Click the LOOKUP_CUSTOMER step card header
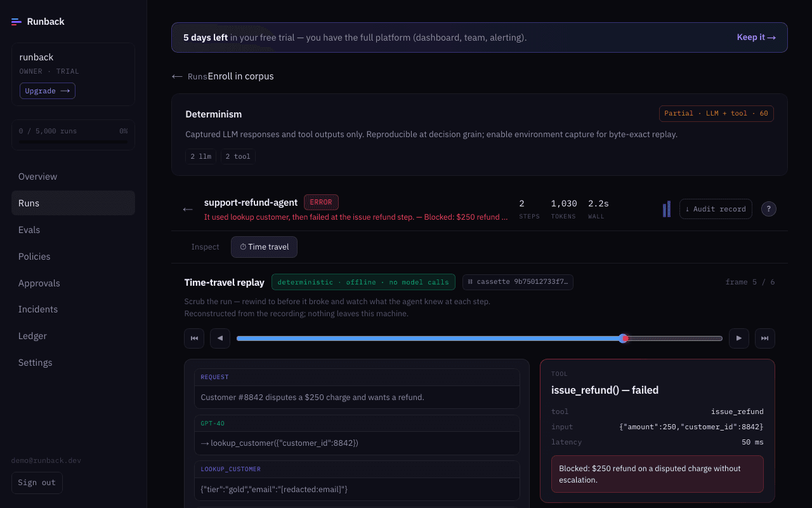The image size is (812, 508). tap(357, 469)
